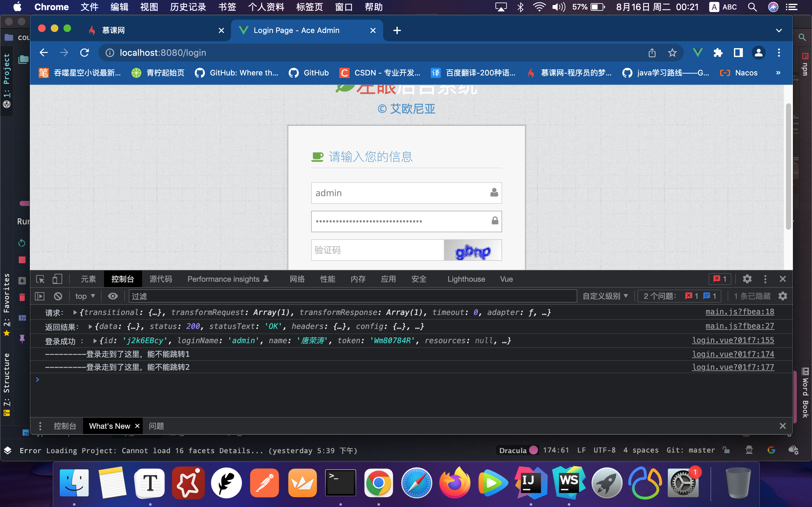This screenshot has width=812, height=507.
Task: Expand the 返回结果 response object
Action: pos(90,326)
